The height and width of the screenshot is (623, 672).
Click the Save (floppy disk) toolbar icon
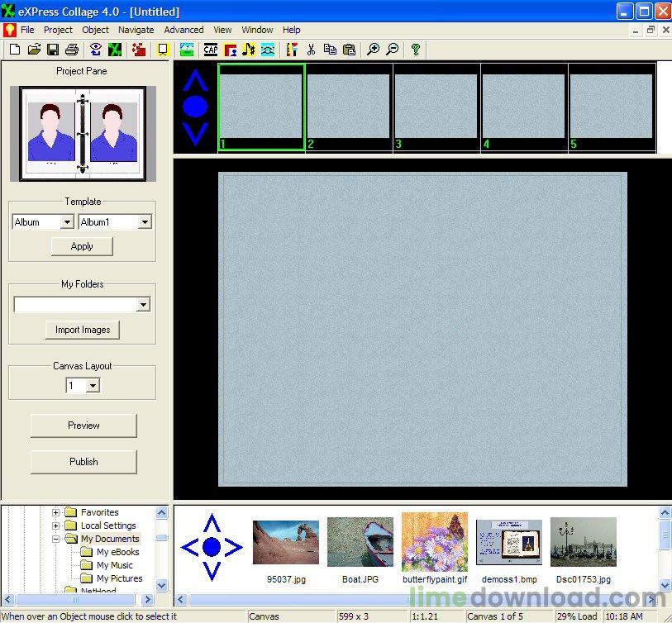tap(53, 50)
